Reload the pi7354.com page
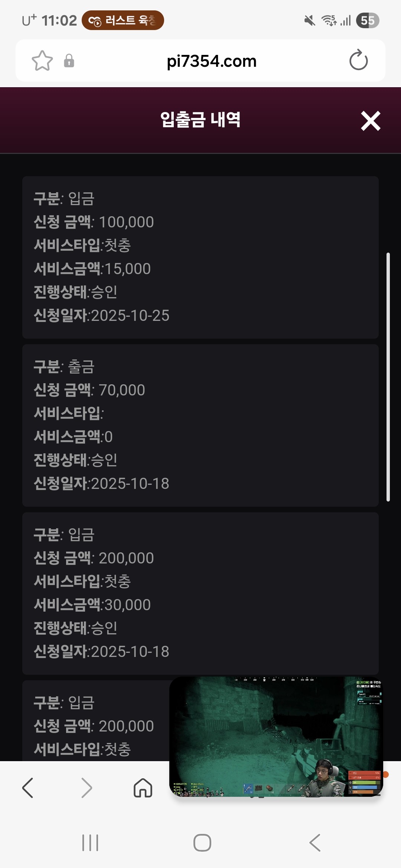 click(358, 60)
